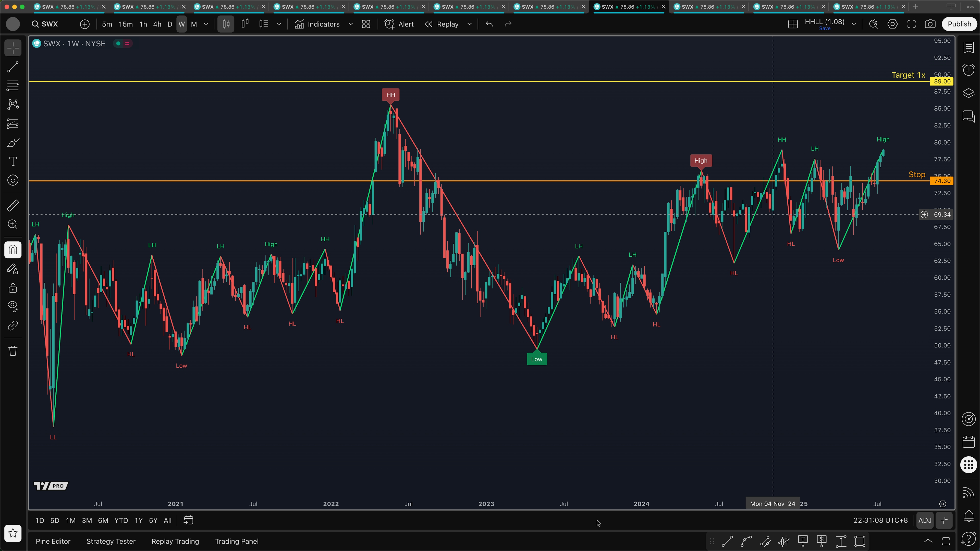Switch to 1h interval
The height and width of the screenshot is (551, 980).
[x=143, y=24]
